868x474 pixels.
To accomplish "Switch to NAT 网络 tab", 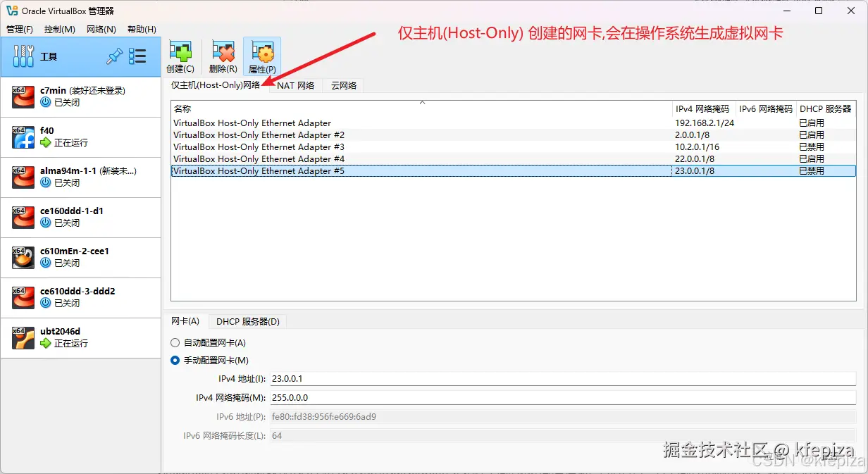I will pyautogui.click(x=296, y=85).
